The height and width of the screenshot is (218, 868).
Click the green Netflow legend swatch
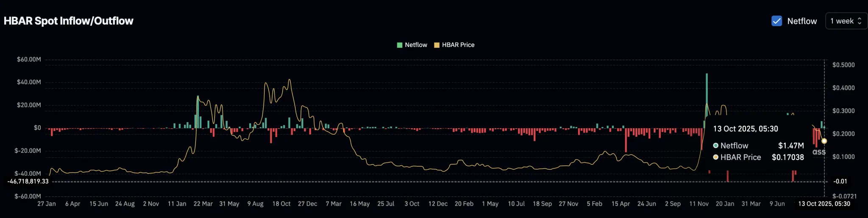(x=400, y=45)
